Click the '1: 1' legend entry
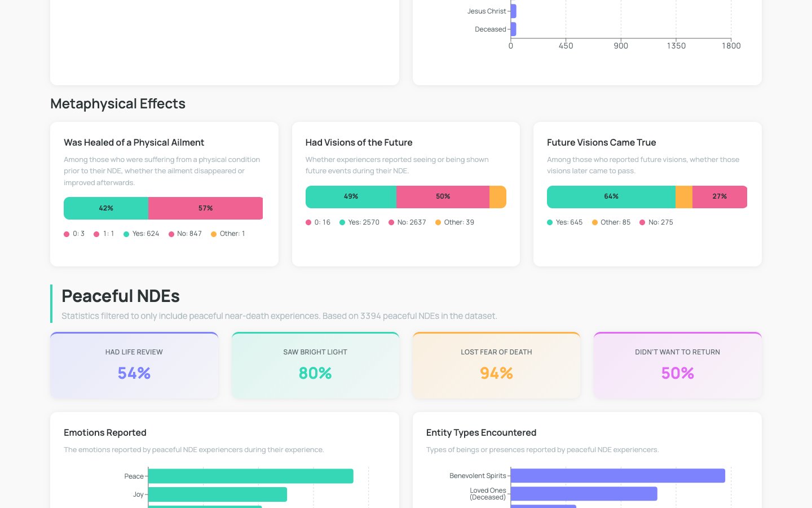This screenshot has height=508, width=812. [x=104, y=234]
